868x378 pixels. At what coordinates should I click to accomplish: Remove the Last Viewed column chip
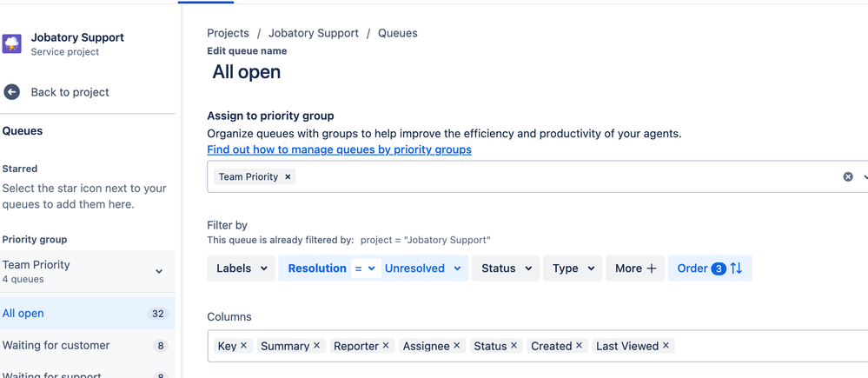click(x=666, y=345)
